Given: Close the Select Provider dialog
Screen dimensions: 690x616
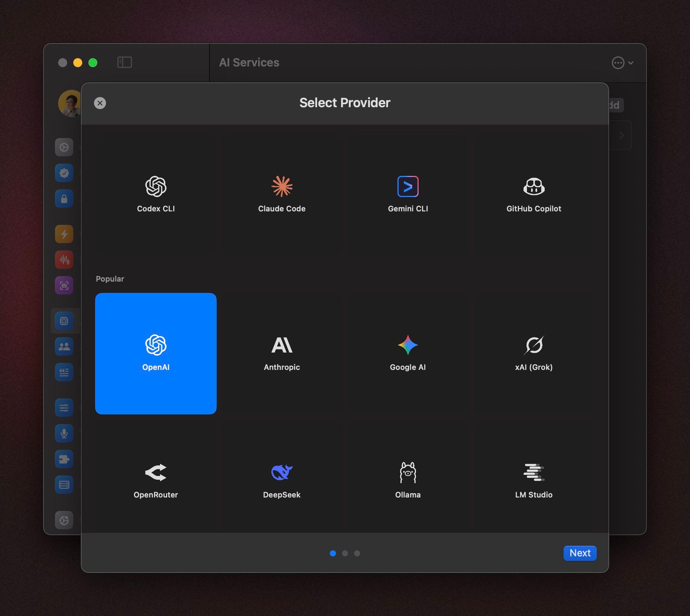Looking at the screenshot, I should [x=100, y=103].
